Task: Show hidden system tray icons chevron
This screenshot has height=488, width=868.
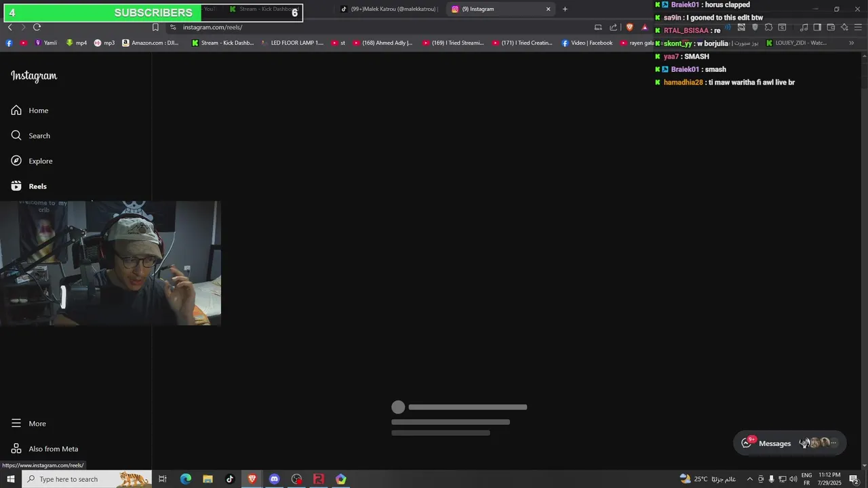Action: tap(749, 479)
